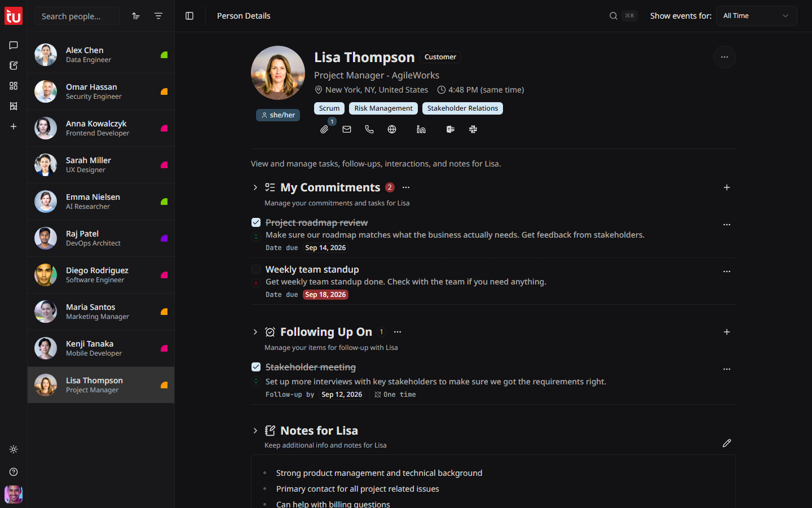Click Lisa's email envelope icon

pos(347,129)
